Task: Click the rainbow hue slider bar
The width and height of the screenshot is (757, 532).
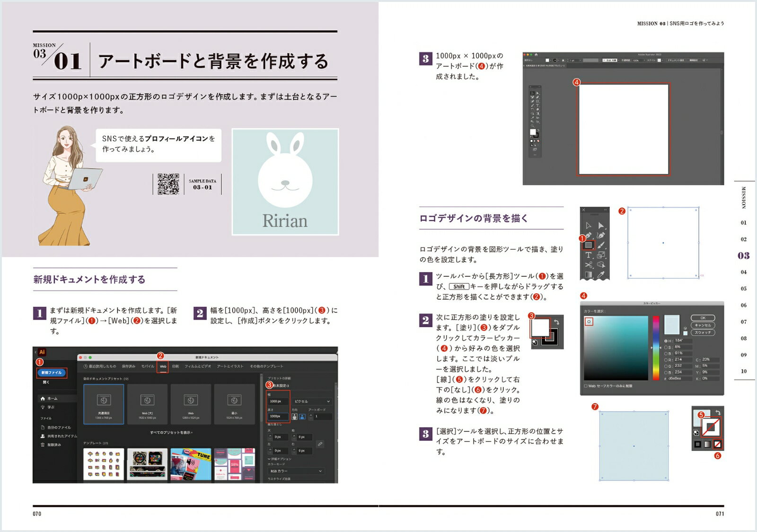Action: tap(656, 348)
